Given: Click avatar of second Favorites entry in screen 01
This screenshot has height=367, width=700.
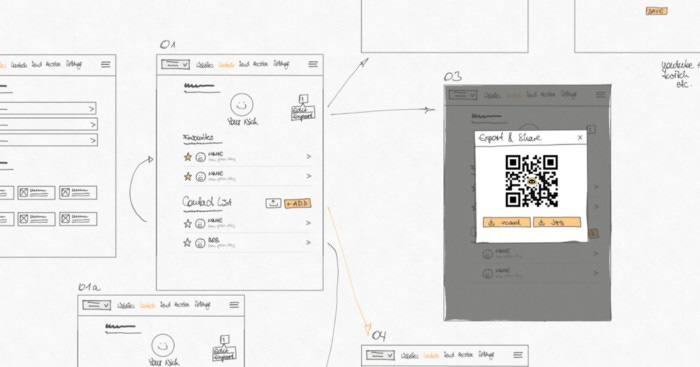Looking at the screenshot, I should point(201,176).
